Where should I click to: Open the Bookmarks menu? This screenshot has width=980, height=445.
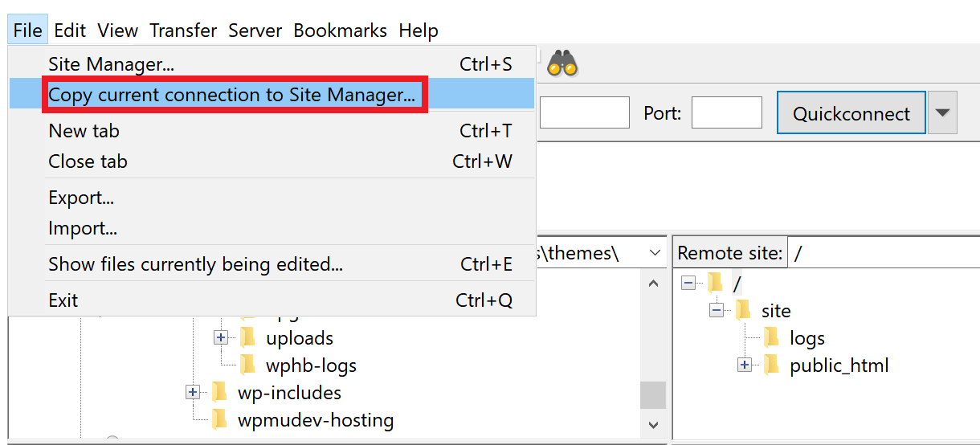[340, 31]
